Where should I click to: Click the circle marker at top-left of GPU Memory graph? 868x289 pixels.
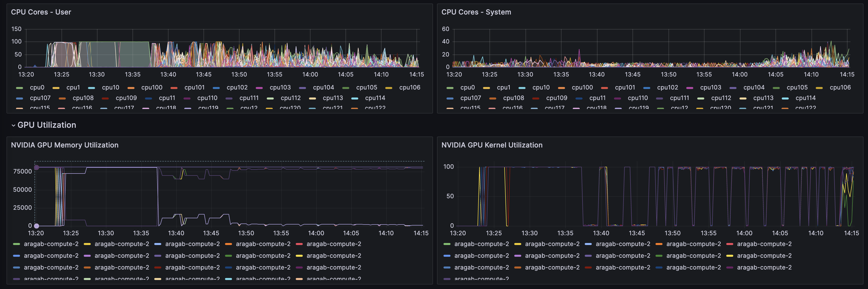(x=36, y=167)
